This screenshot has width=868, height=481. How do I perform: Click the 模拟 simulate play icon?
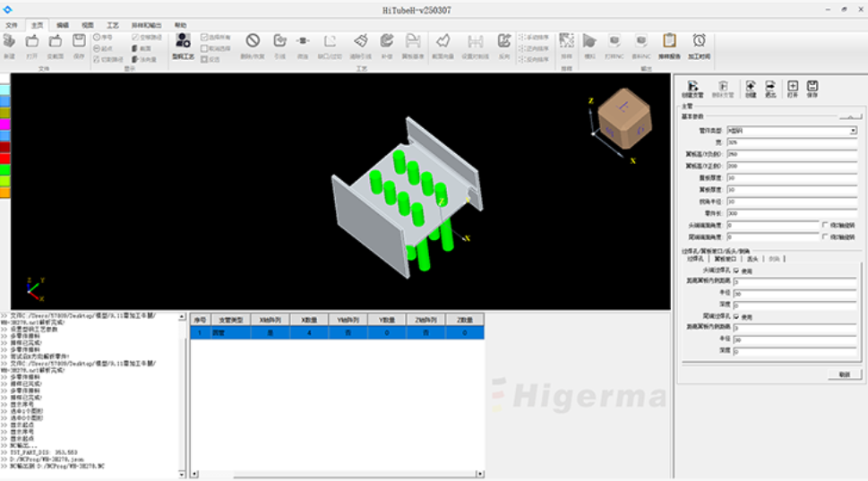click(589, 44)
